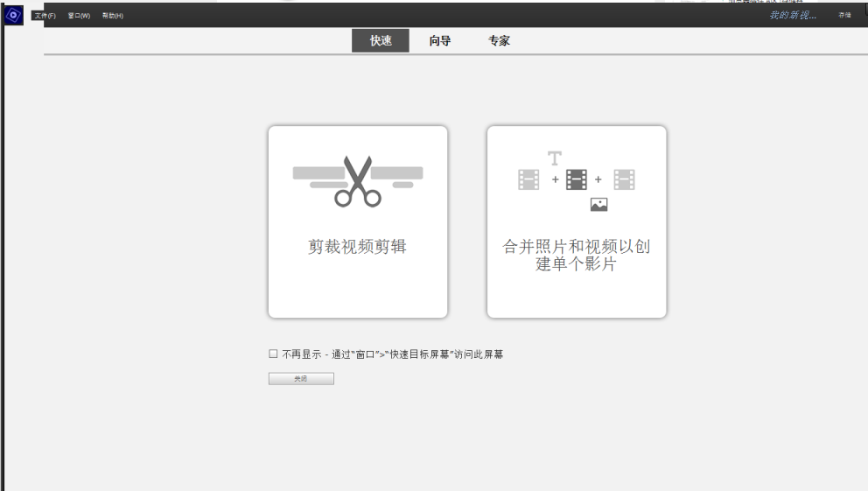
Task: Click the dark filmstrip icon in merge card
Action: tap(577, 179)
